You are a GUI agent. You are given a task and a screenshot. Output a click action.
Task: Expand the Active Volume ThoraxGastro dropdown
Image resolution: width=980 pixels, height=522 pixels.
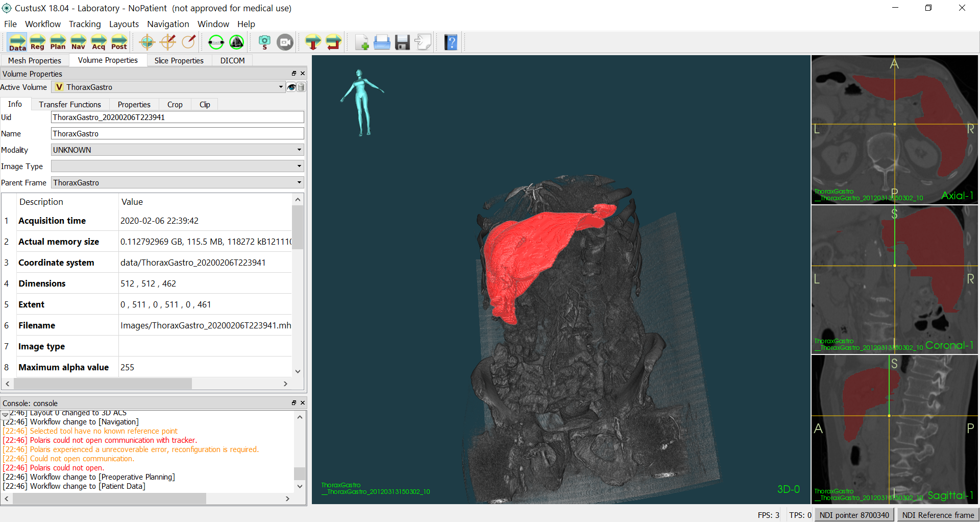(168, 87)
